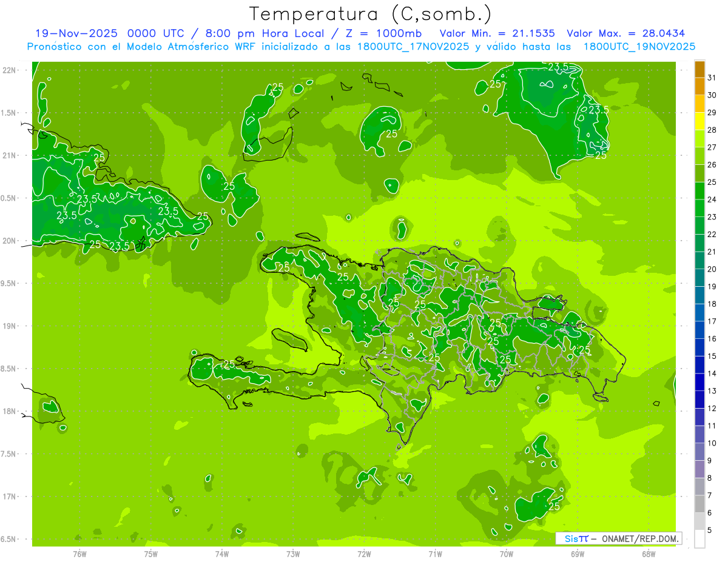Pick the legend swatch between 23 and 24
The height and width of the screenshot is (562, 728).
click(x=699, y=208)
